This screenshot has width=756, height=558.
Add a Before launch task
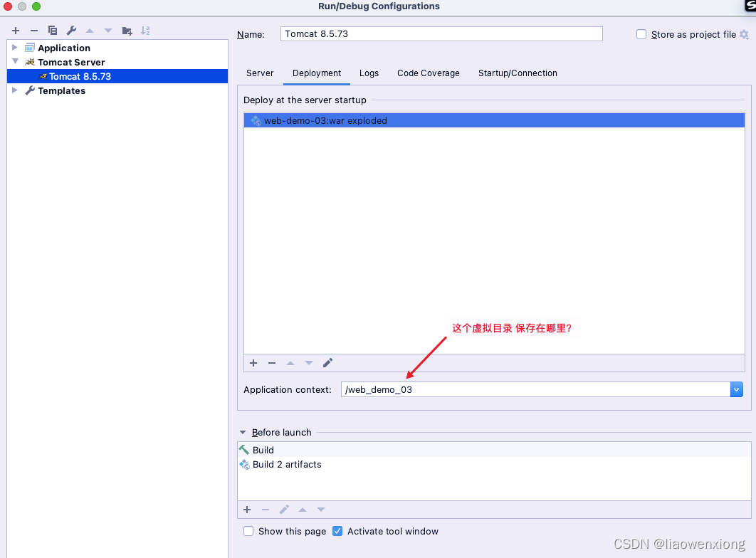coord(247,510)
